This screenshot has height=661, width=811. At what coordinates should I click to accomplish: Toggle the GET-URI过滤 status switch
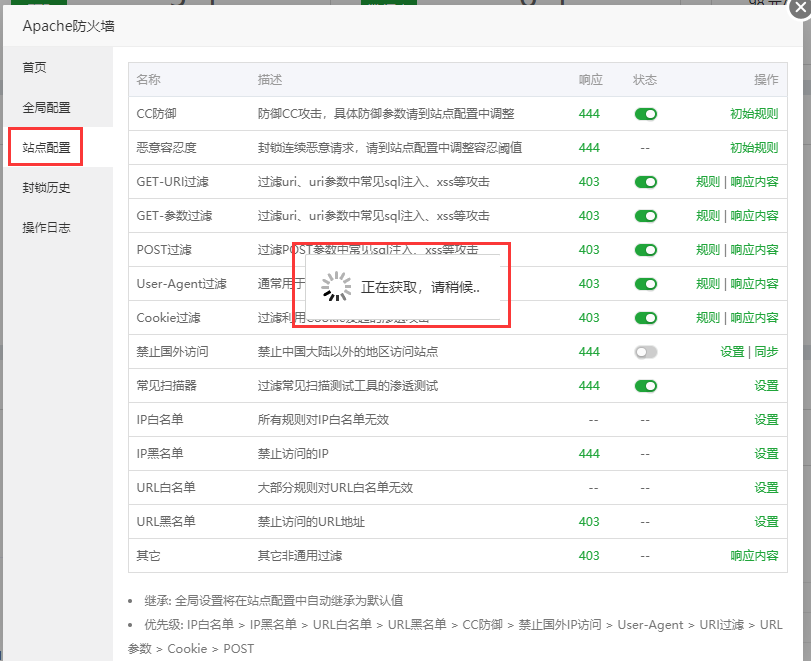tap(645, 182)
